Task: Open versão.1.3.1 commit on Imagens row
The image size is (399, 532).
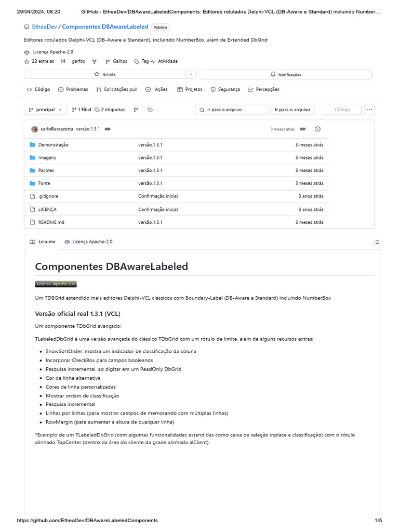Action: (150, 158)
